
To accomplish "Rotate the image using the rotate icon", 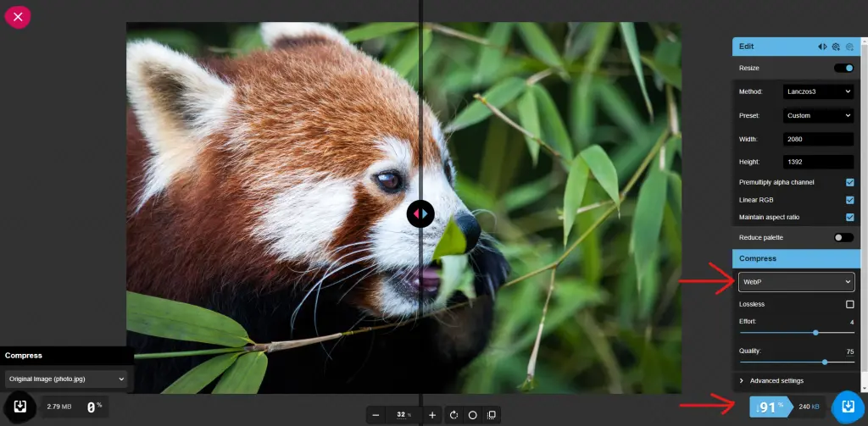I will point(454,415).
